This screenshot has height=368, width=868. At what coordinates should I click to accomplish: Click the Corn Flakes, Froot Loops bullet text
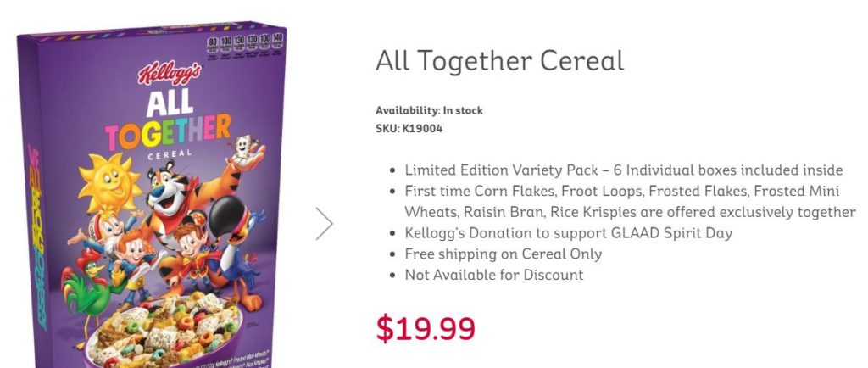coord(630,202)
